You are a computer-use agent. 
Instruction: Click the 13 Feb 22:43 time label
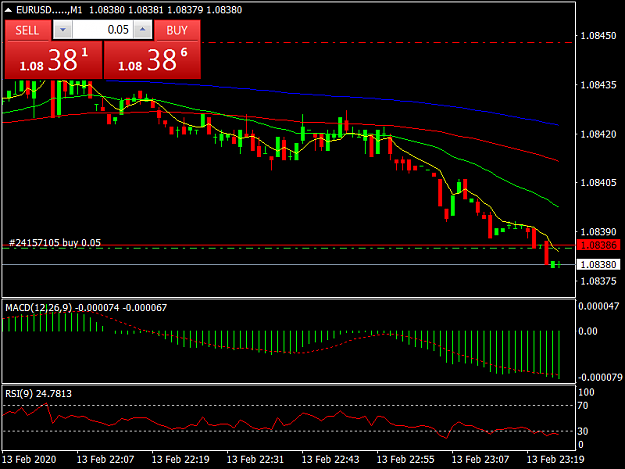tap(330, 459)
